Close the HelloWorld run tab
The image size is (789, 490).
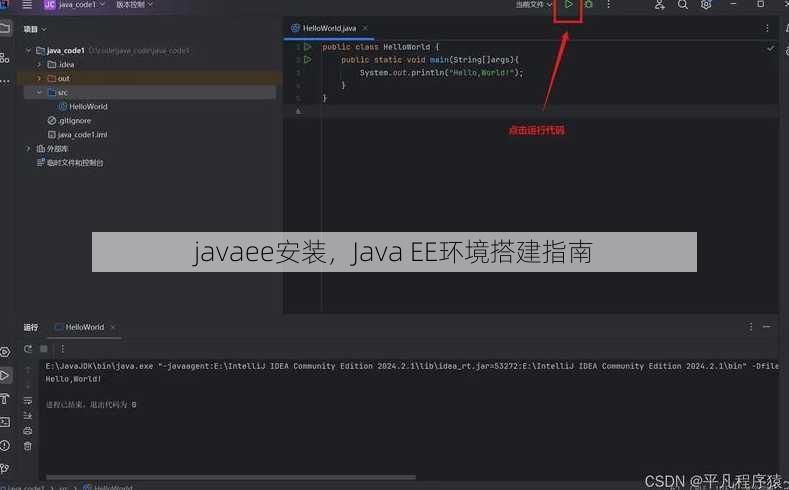click(113, 327)
